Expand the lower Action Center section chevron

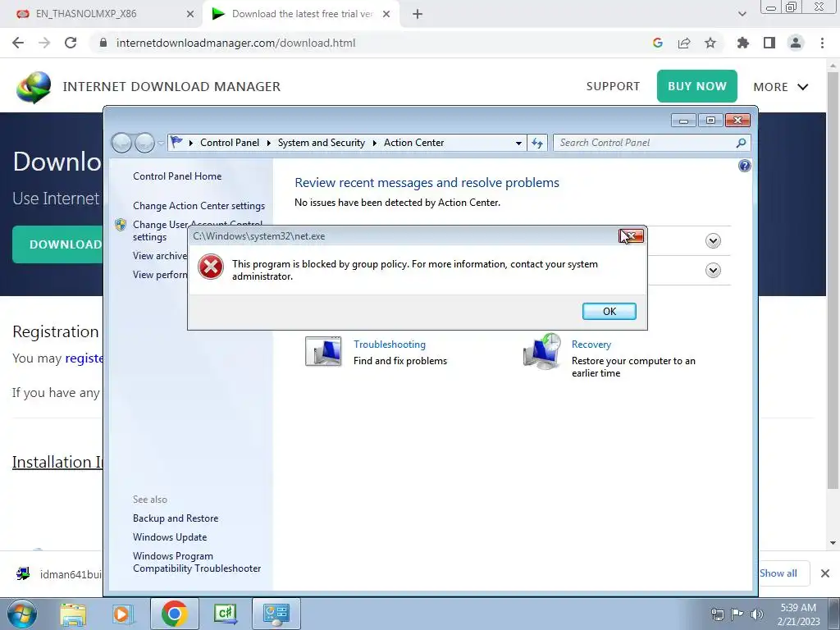coord(713,271)
